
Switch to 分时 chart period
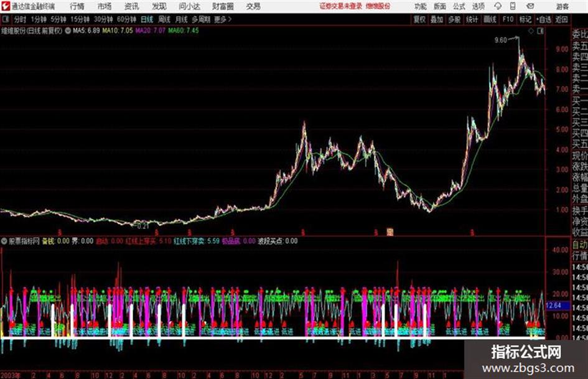tap(21, 19)
